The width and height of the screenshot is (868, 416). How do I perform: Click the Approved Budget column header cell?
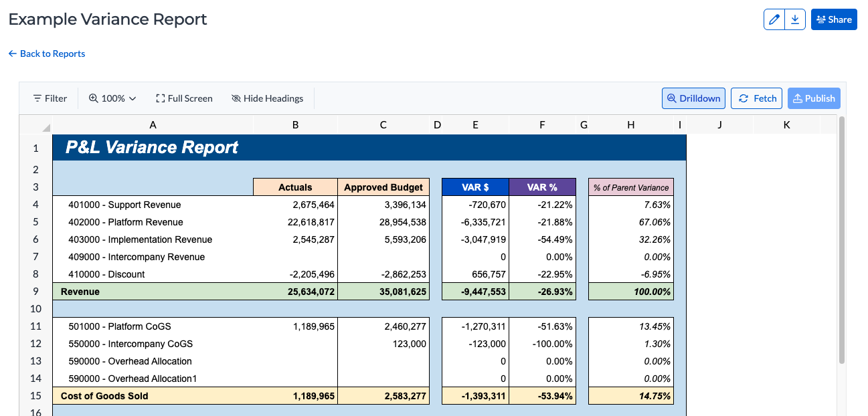(383, 187)
